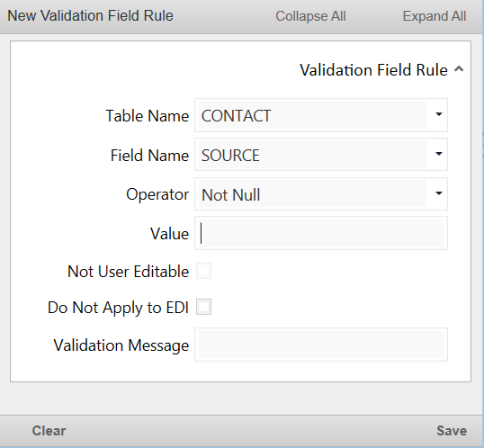
Task: Select the Not Null operator value
Action: (x=231, y=195)
